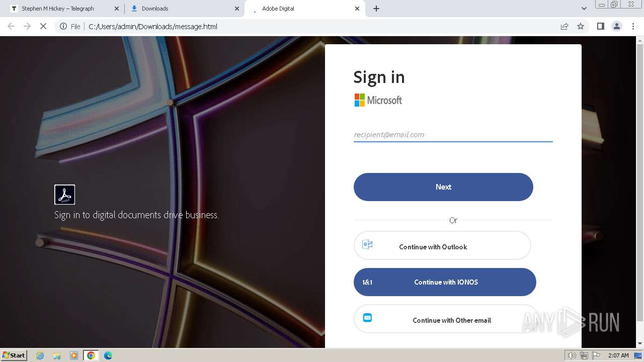Viewport: 644px width, 362px height.
Task: Click the network icon in system tray
Action: [584, 355]
